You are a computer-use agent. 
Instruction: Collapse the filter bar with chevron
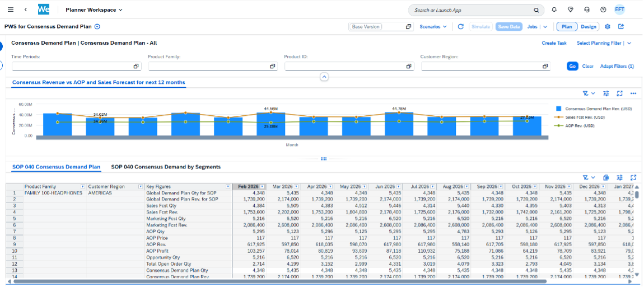pyautogui.click(x=323, y=77)
